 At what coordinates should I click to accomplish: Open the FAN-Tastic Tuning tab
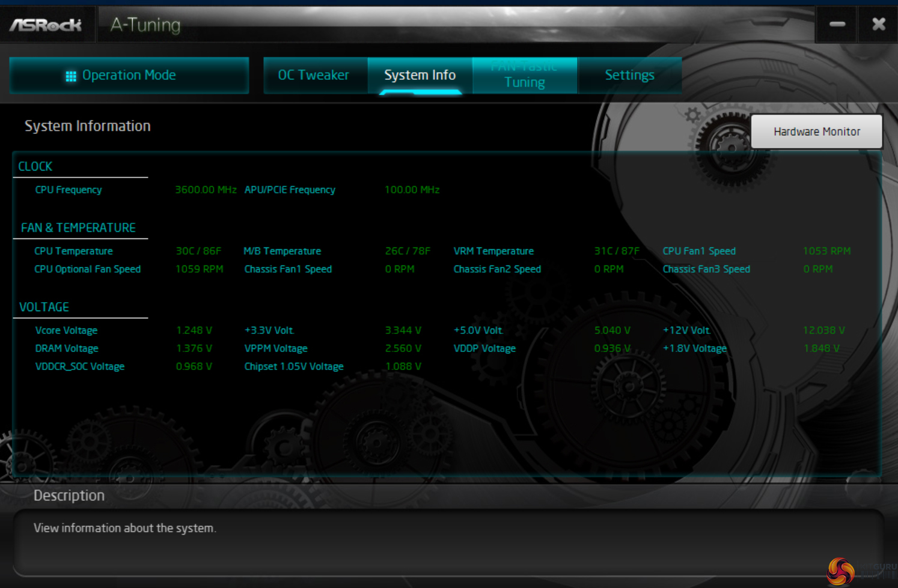pyautogui.click(x=525, y=75)
